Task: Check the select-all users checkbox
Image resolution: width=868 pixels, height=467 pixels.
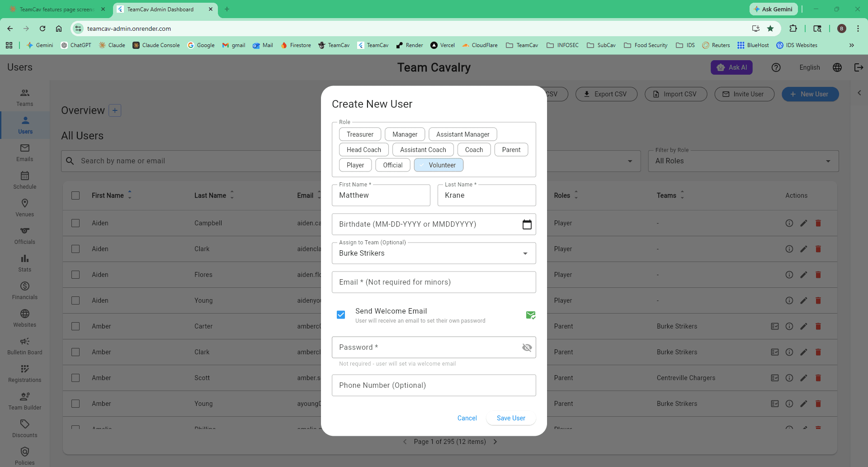Action: (x=75, y=195)
